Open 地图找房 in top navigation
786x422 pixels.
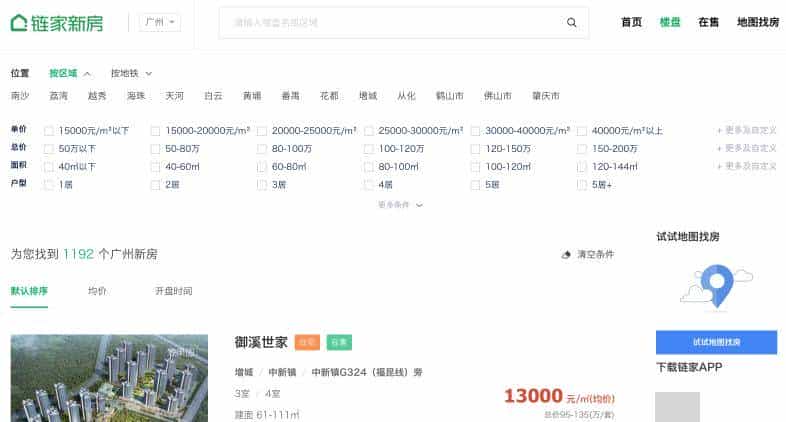[x=757, y=22]
